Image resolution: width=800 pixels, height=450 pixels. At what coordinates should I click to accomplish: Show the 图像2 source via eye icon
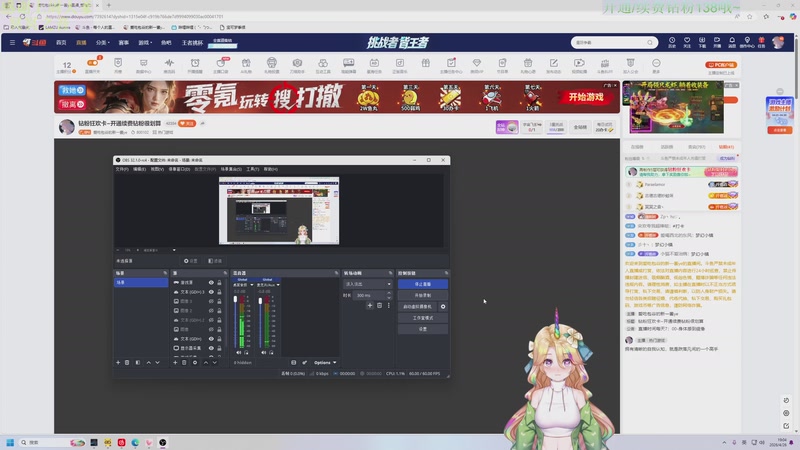click(211, 310)
